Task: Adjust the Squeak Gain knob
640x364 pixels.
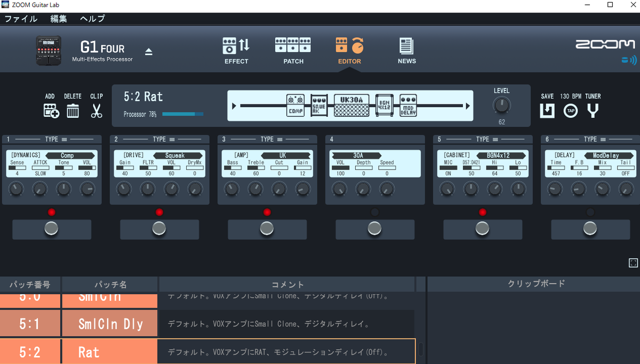Action: [x=125, y=188]
